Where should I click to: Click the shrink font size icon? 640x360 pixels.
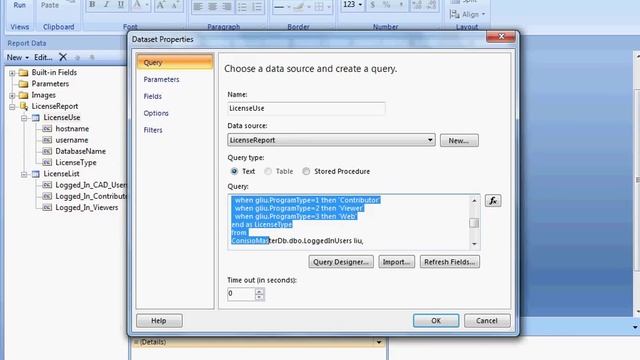coord(175,5)
